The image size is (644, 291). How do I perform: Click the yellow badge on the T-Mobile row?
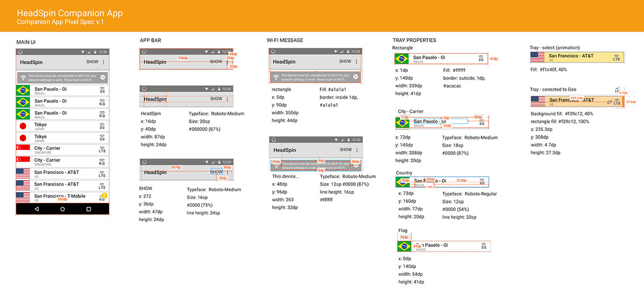pos(105,196)
